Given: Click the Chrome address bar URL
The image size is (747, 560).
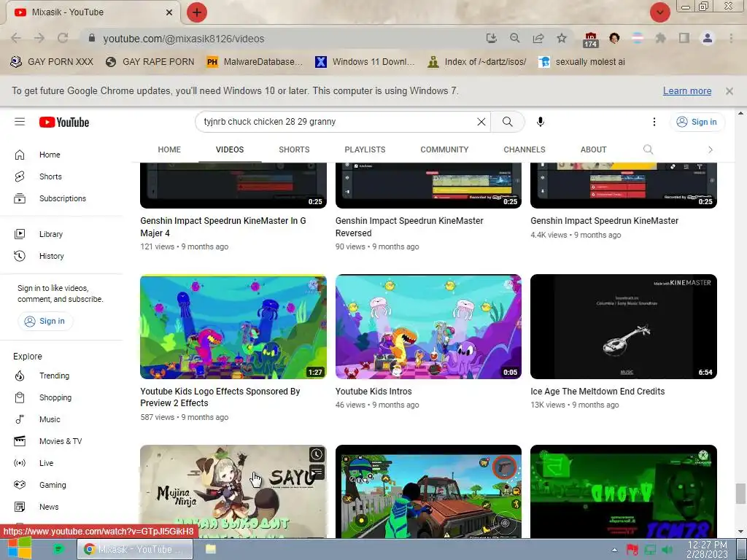Looking at the screenshot, I should point(183,39).
